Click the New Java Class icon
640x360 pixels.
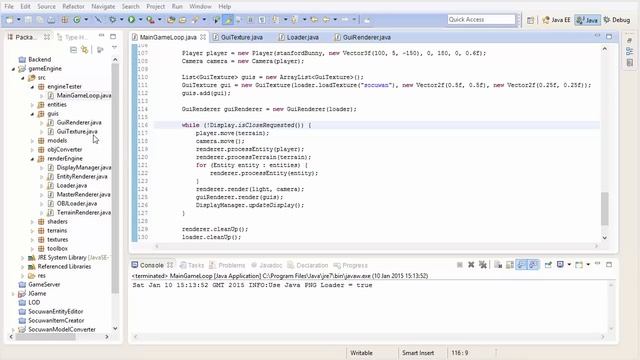click(x=77, y=20)
